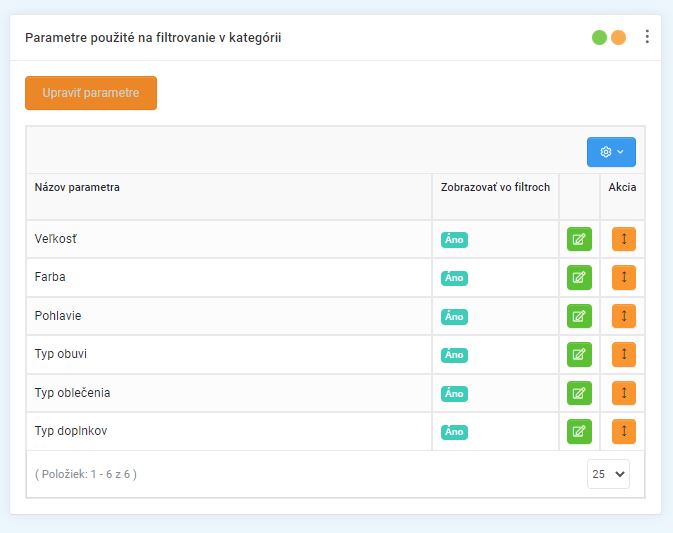Click the reorder arrow icon for Veľkosť
This screenshot has width=673, height=533.
pyautogui.click(x=623, y=239)
